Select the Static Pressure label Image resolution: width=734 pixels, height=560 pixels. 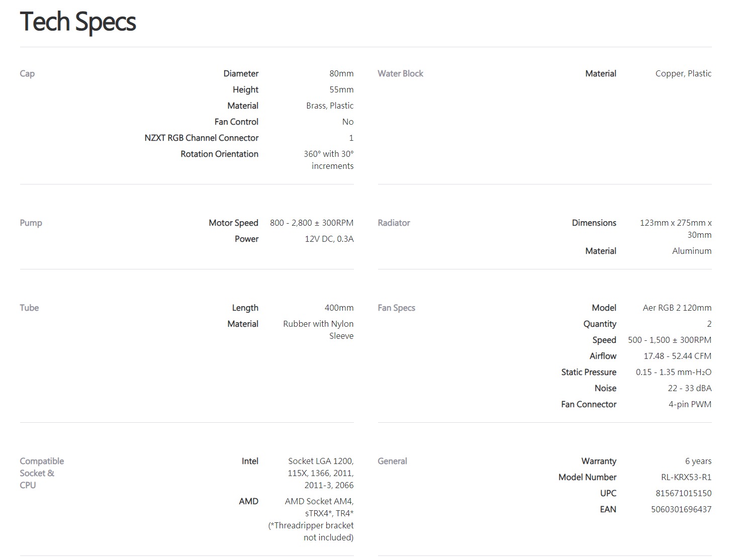click(588, 372)
